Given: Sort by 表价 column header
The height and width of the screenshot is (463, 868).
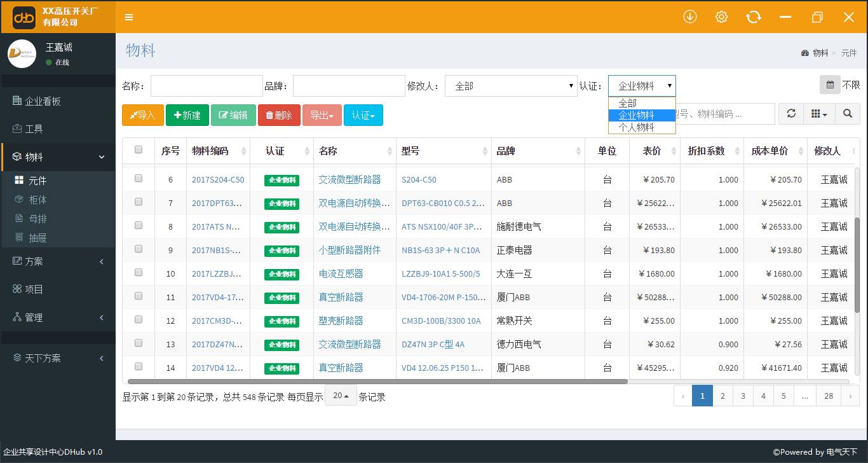Looking at the screenshot, I should tap(654, 151).
